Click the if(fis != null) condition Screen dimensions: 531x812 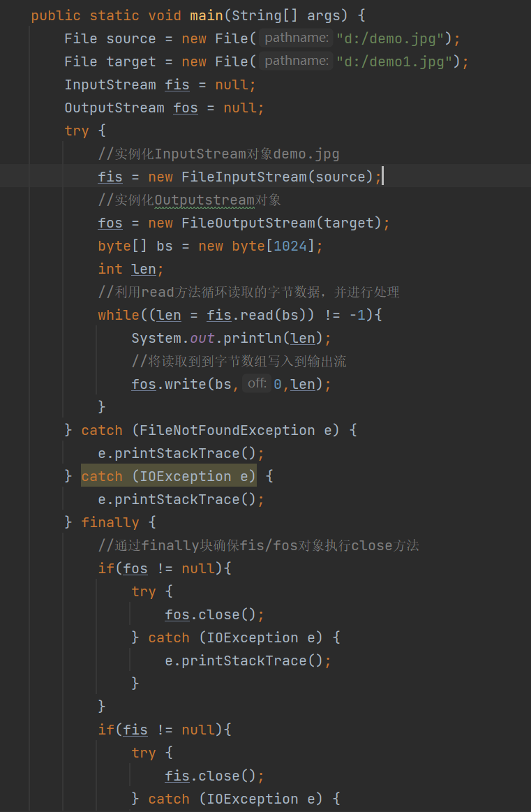pyautogui.click(x=164, y=730)
